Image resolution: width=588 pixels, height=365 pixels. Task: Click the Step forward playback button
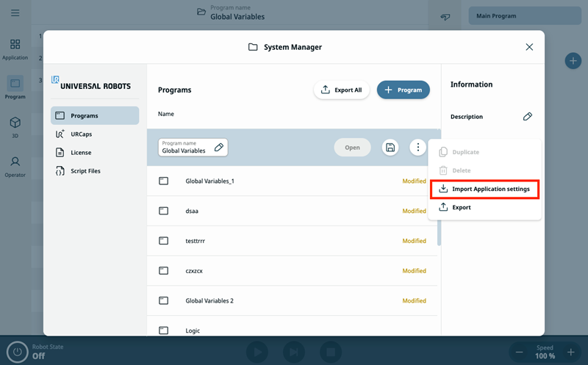coord(294,352)
